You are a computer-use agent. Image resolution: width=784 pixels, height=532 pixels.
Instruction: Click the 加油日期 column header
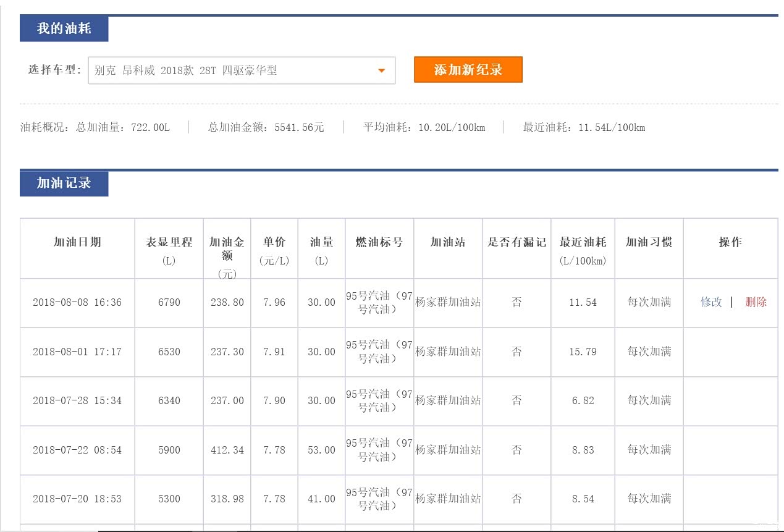pos(77,242)
